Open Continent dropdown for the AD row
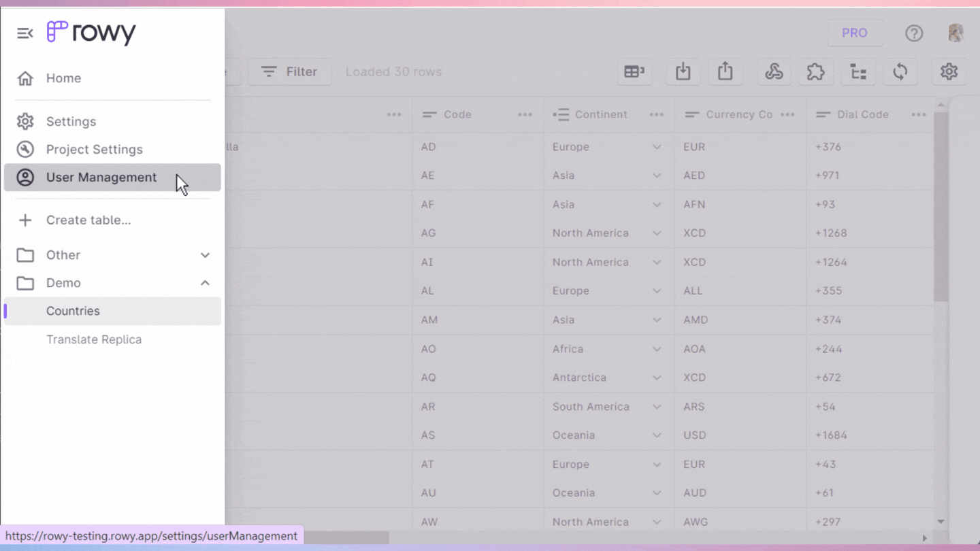 [x=656, y=147]
